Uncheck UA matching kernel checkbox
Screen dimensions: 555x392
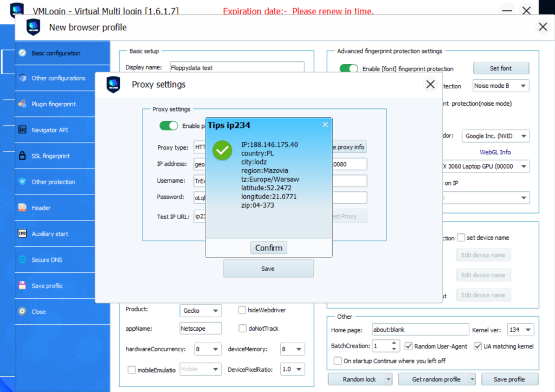[x=477, y=346]
